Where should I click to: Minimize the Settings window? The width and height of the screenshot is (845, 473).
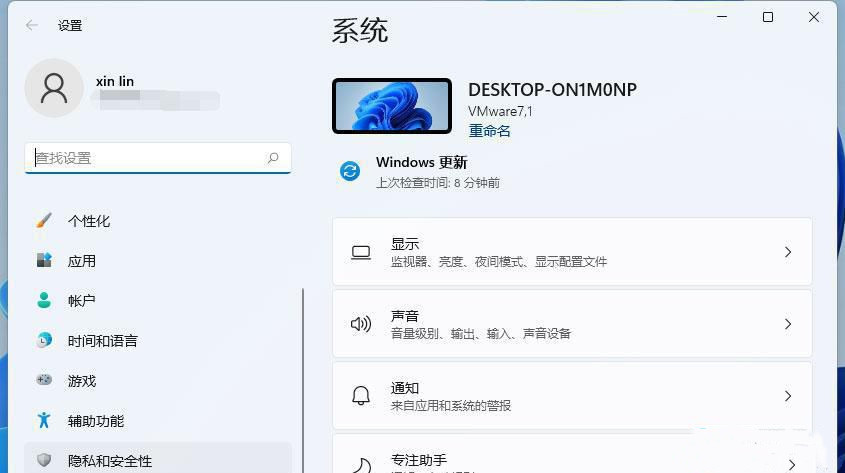(722, 17)
